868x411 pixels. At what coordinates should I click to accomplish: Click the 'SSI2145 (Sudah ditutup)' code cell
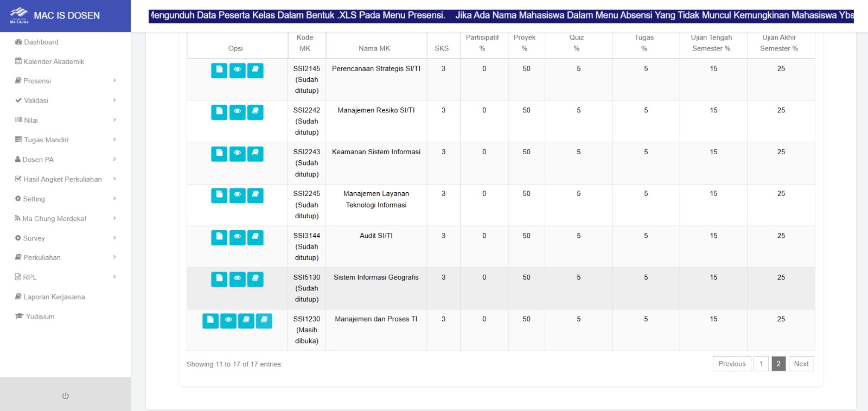pos(307,80)
